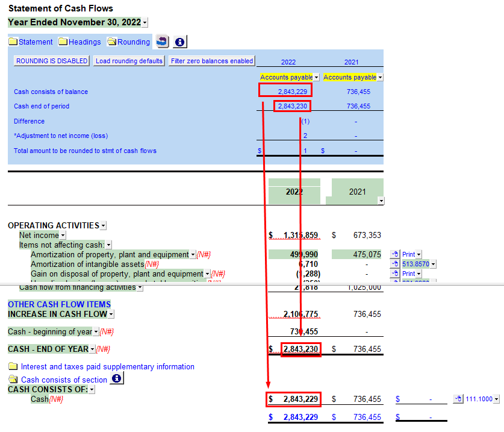504x432 pixels.
Task: Click the Statement of Cash Flows title
Action: pyautogui.click(x=61, y=8)
